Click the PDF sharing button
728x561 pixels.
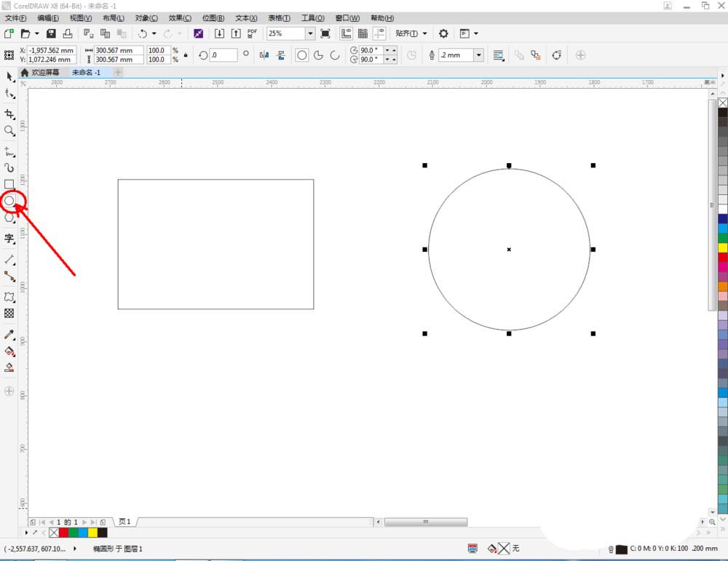[251, 33]
